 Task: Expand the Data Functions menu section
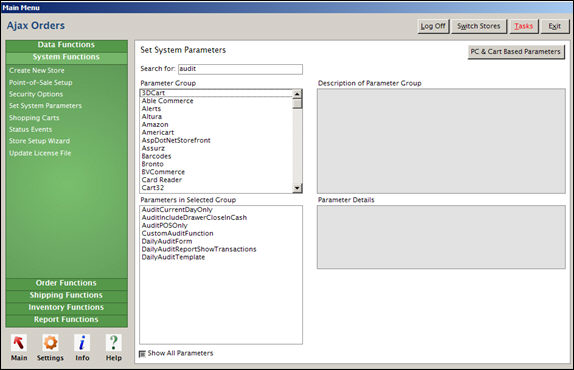[66, 45]
